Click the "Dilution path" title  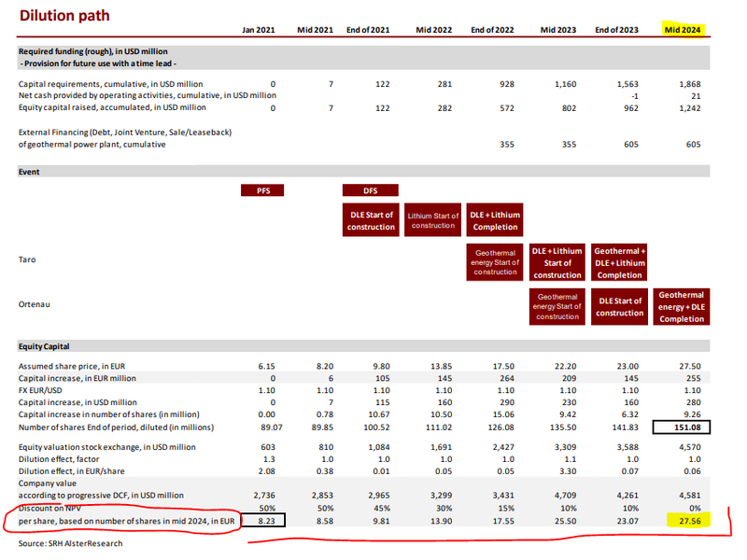[x=64, y=16]
